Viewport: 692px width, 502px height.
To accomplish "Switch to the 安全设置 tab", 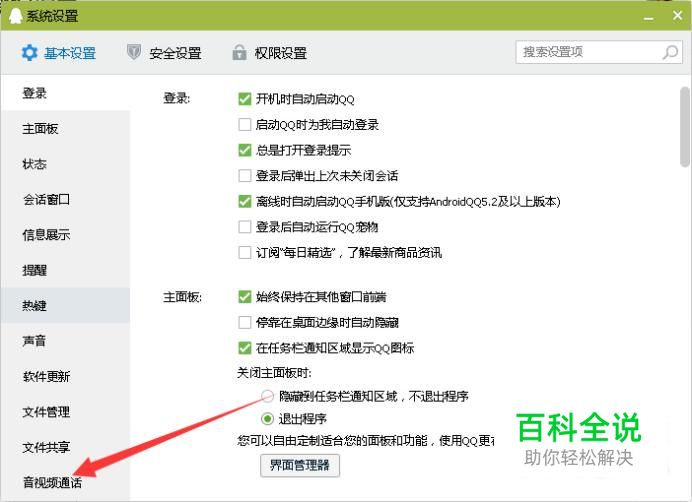I will pyautogui.click(x=164, y=53).
